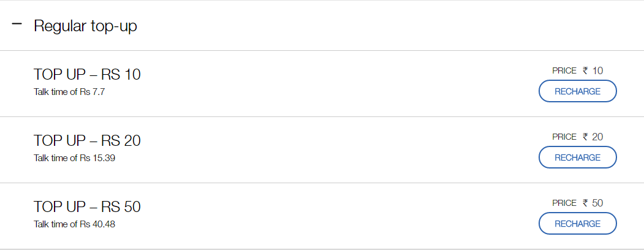The height and width of the screenshot is (250, 644).
Task: Click the PRICE label in the RS 20 row
Action: click(x=564, y=137)
